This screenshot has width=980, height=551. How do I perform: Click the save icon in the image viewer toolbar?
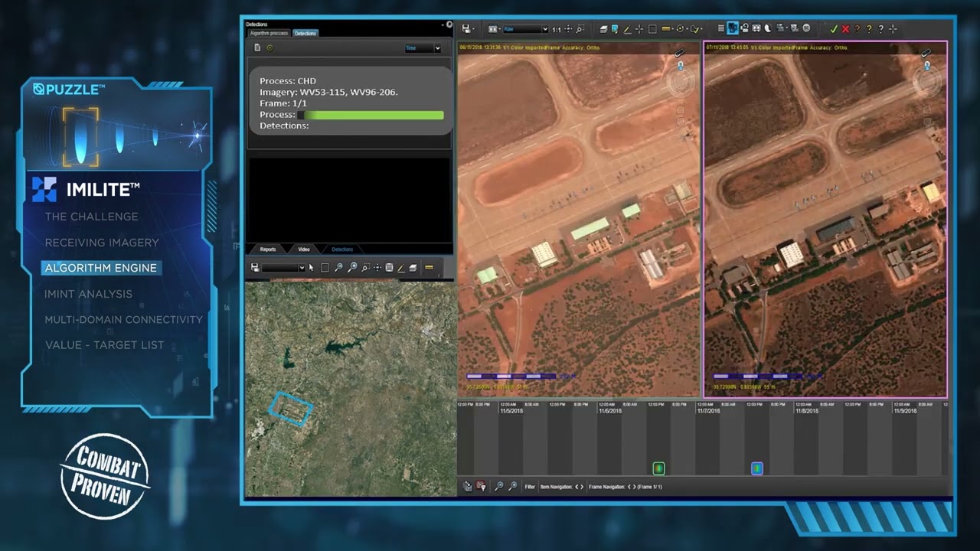[466, 29]
